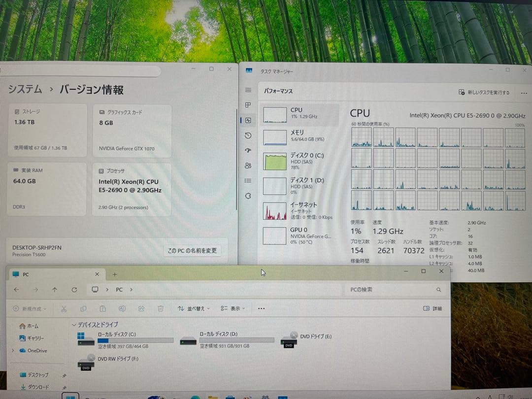This screenshot has width=532, height=399.
Task: Click the Delete icon in File Explorer toolbar
Action: click(x=161, y=308)
